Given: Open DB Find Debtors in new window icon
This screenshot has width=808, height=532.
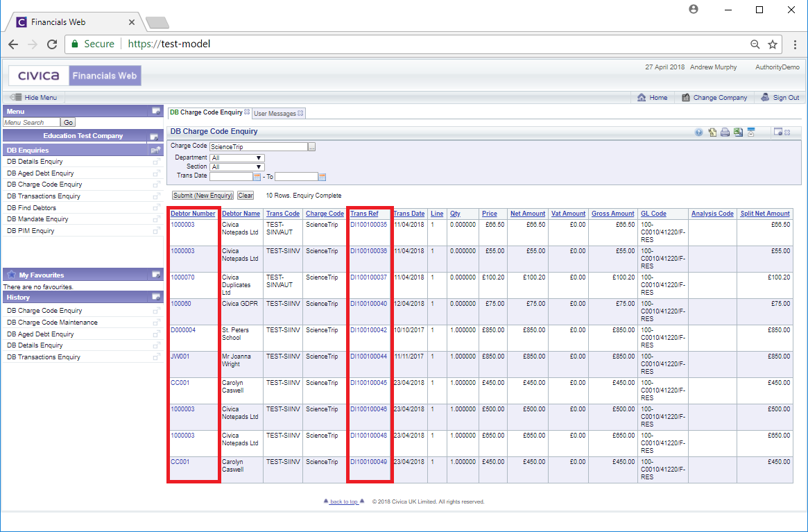Looking at the screenshot, I should tap(156, 208).
